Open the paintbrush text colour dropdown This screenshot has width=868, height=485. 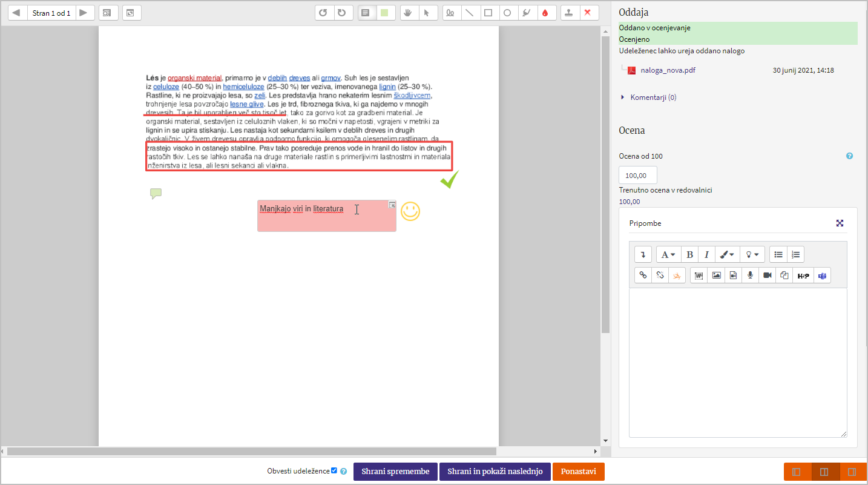[x=728, y=254]
